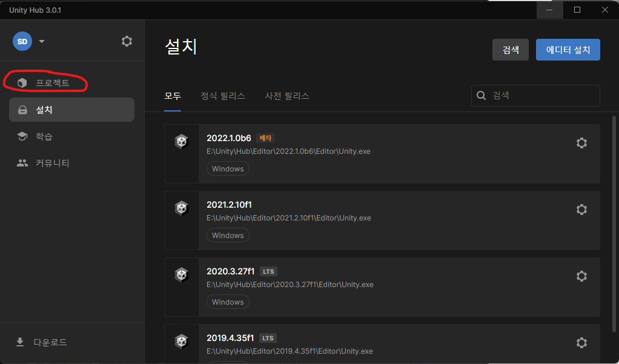
Task: Click version title 2019.4.35f1
Action: [230, 339]
